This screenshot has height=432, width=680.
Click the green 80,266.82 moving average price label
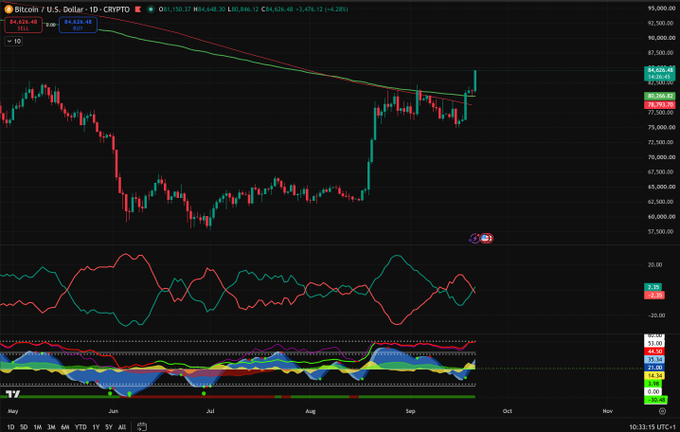660,96
